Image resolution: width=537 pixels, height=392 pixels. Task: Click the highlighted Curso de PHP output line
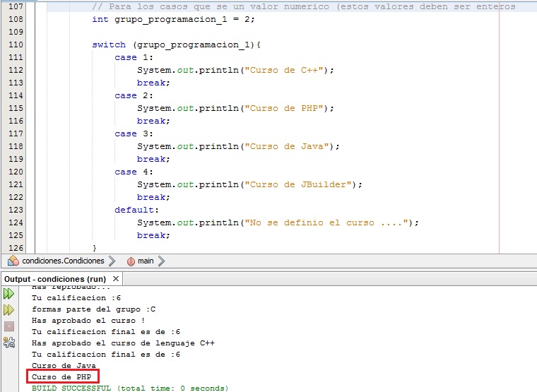63,376
